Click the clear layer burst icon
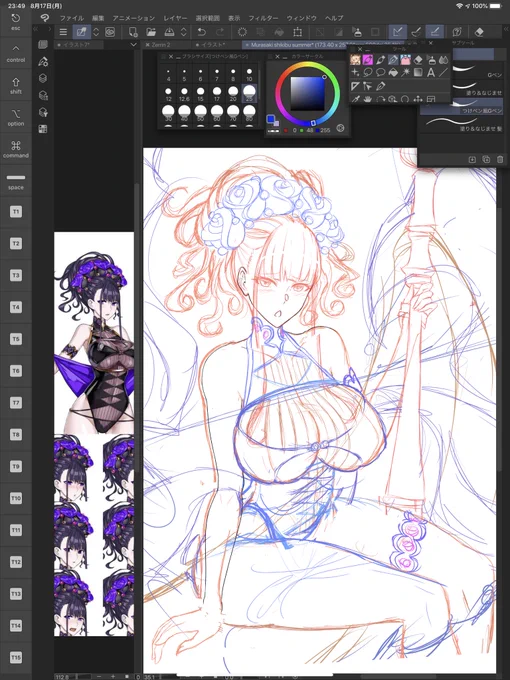 tap(242, 32)
